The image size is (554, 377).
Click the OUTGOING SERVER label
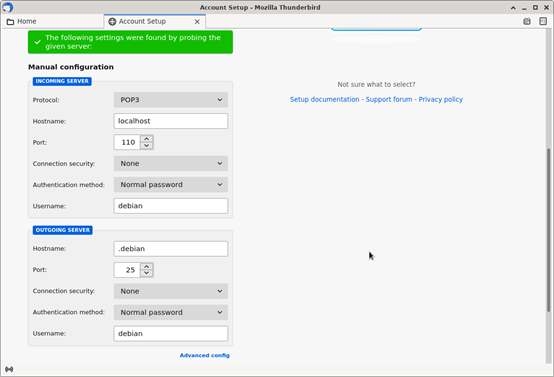63,230
